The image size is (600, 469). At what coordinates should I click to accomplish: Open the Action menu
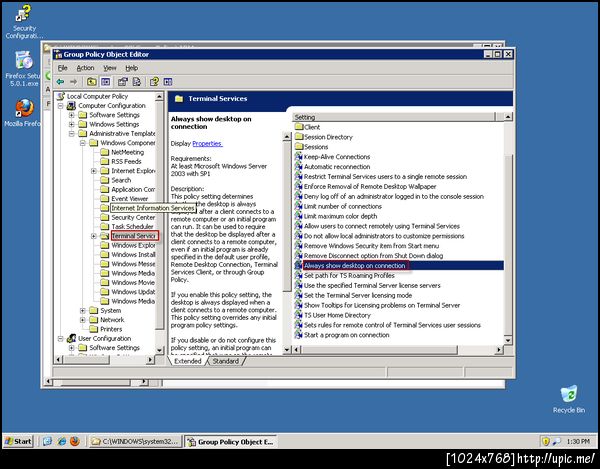point(85,68)
